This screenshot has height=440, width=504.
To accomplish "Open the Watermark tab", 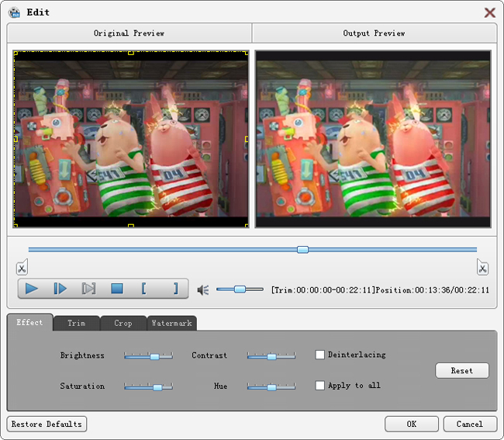I will pyautogui.click(x=171, y=324).
